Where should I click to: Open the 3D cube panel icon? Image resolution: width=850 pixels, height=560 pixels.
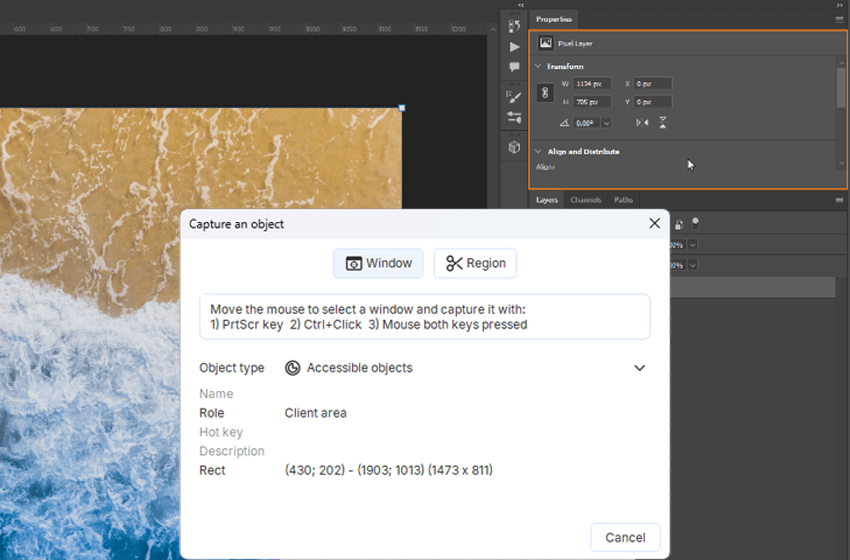coord(514,147)
